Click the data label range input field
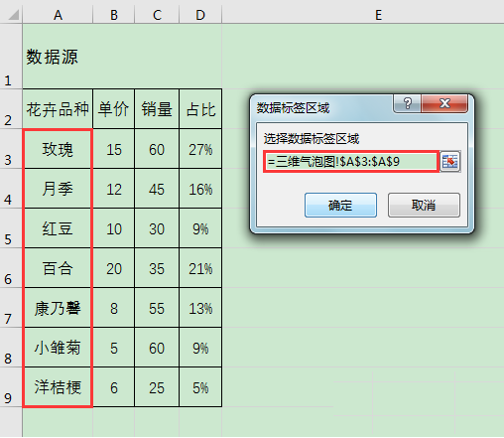 coord(351,162)
